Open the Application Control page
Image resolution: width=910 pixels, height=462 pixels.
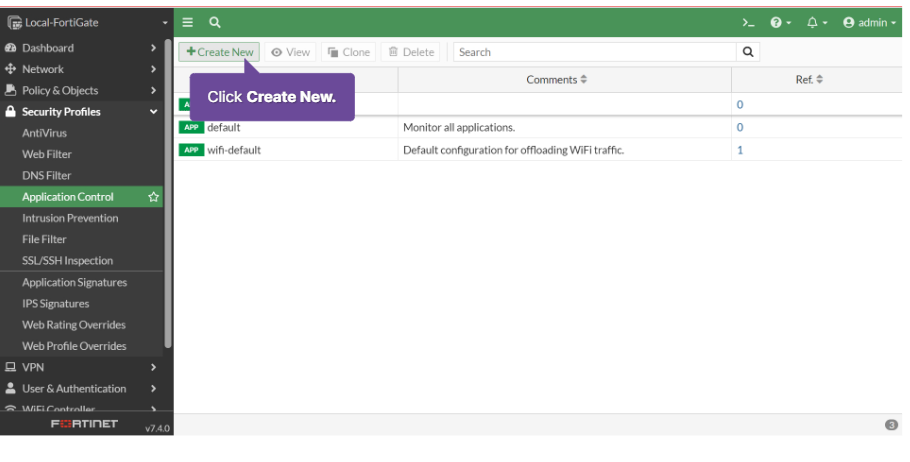point(68,197)
